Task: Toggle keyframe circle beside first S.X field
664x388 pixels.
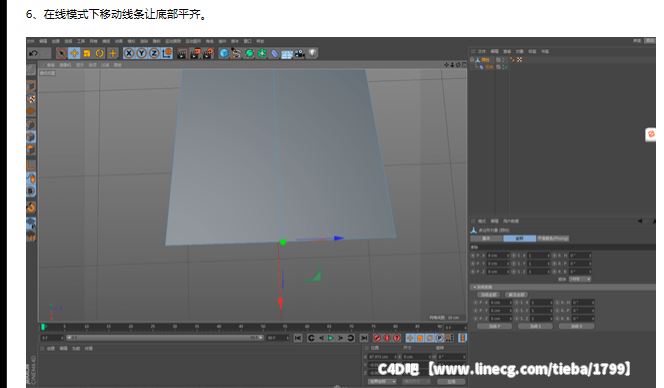Action: click(x=514, y=256)
